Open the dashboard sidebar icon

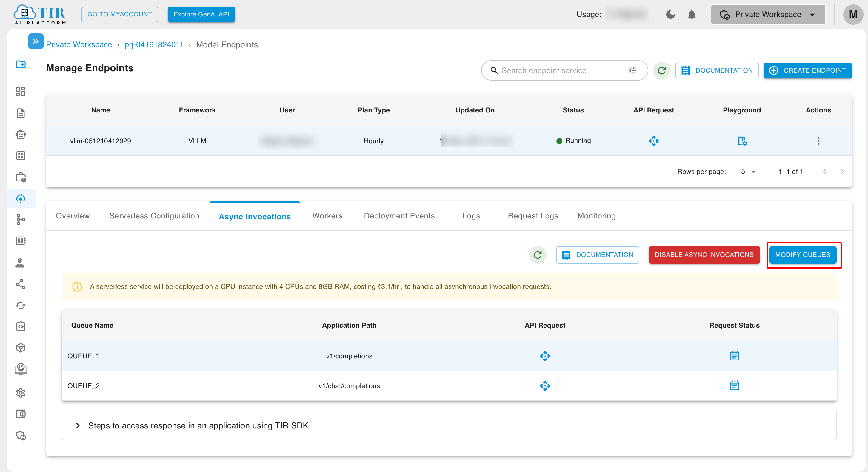pyautogui.click(x=21, y=92)
